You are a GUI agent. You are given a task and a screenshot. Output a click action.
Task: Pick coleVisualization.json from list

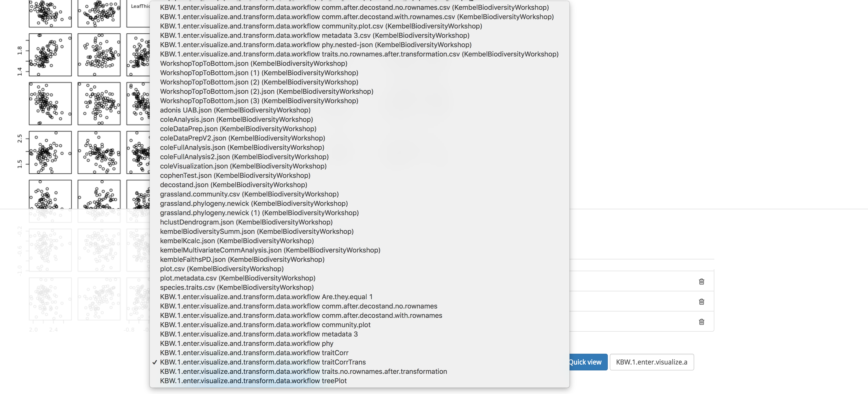[x=359, y=166]
